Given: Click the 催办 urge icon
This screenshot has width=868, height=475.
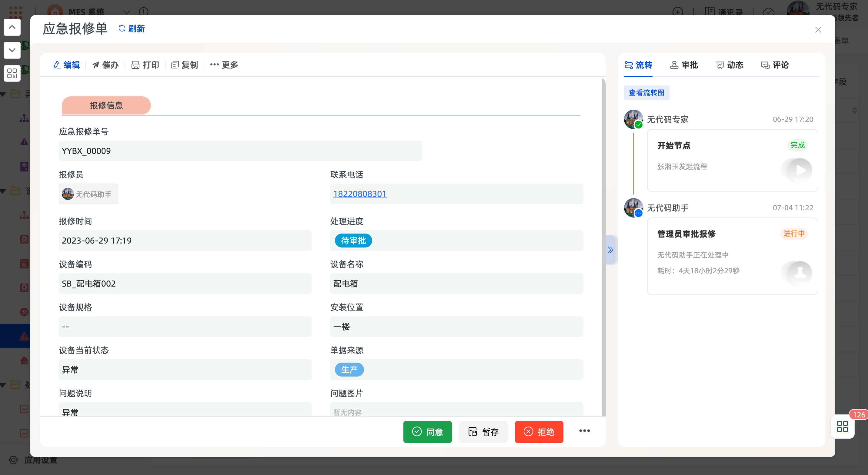Looking at the screenshot, I should click(x=96, y=65).
